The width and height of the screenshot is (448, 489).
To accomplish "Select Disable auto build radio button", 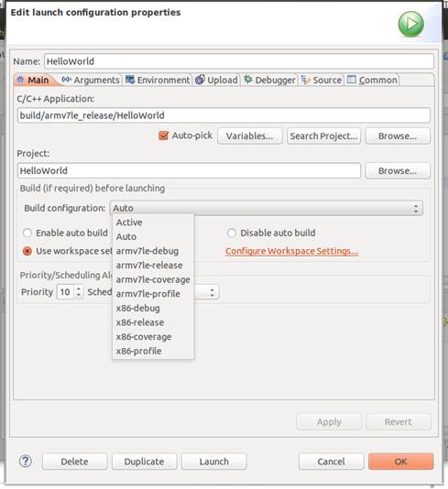I will (x=231, y=233).
